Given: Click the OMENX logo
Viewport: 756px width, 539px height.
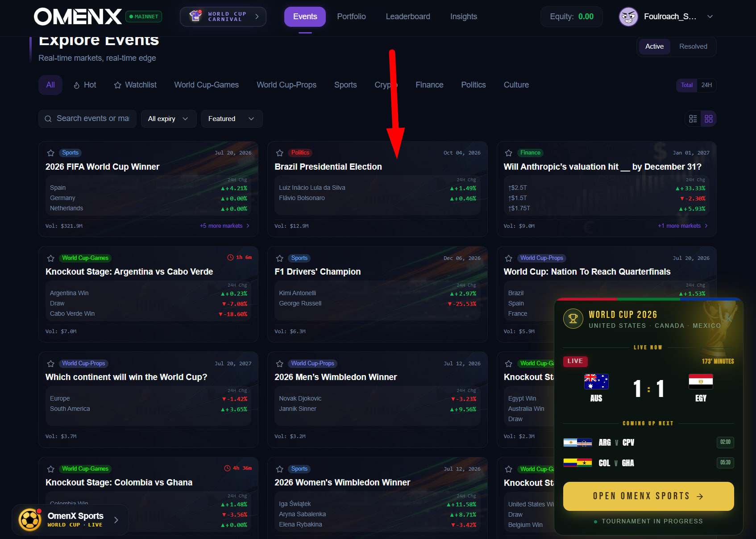Looking at the screenshot, I should pyautogui.click(x=78, y=17).
